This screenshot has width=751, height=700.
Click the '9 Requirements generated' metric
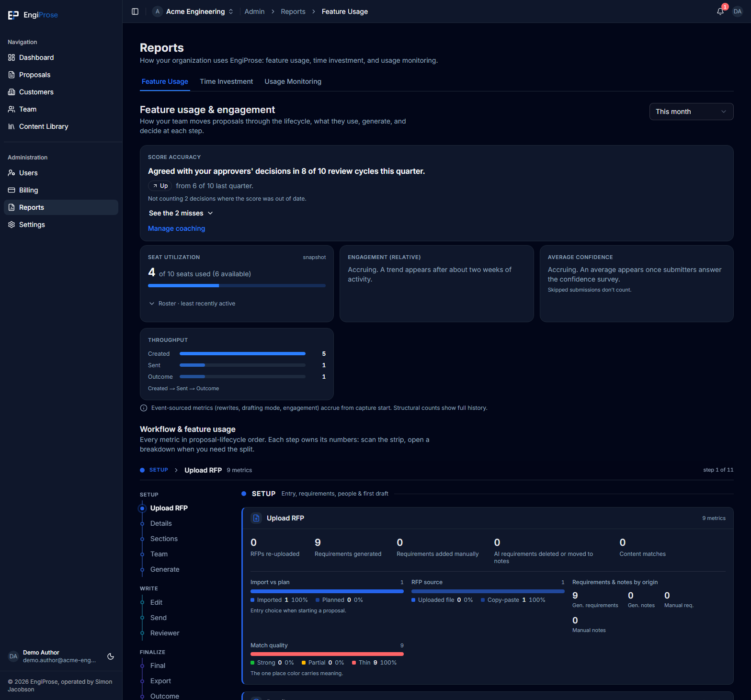(348, 547)
